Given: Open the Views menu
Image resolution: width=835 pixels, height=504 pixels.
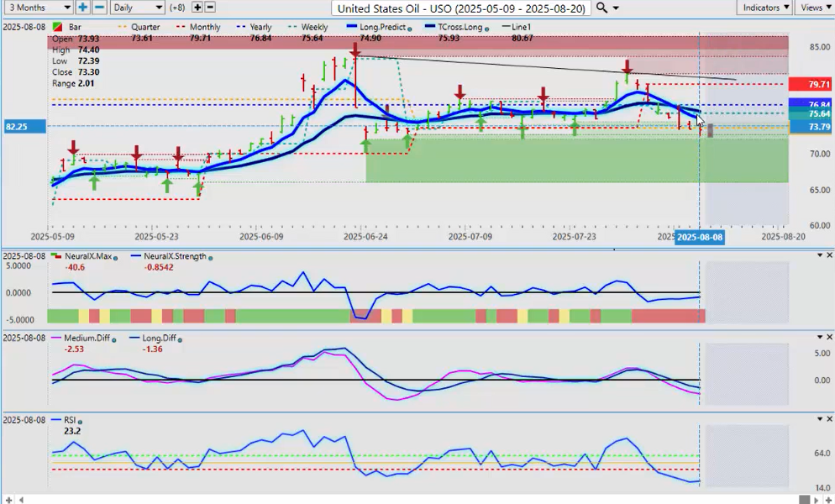Looking at the screenshot, I should [x=813, y=8].
